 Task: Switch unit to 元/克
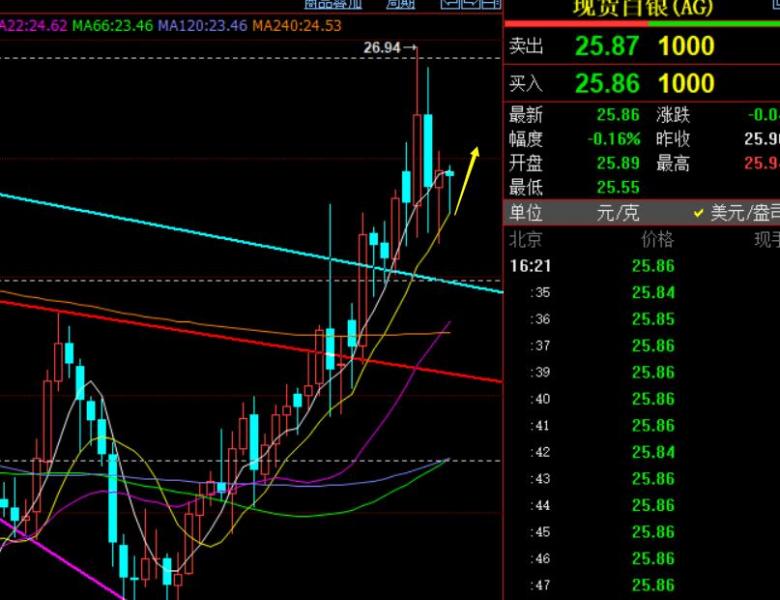click(618, 213)
